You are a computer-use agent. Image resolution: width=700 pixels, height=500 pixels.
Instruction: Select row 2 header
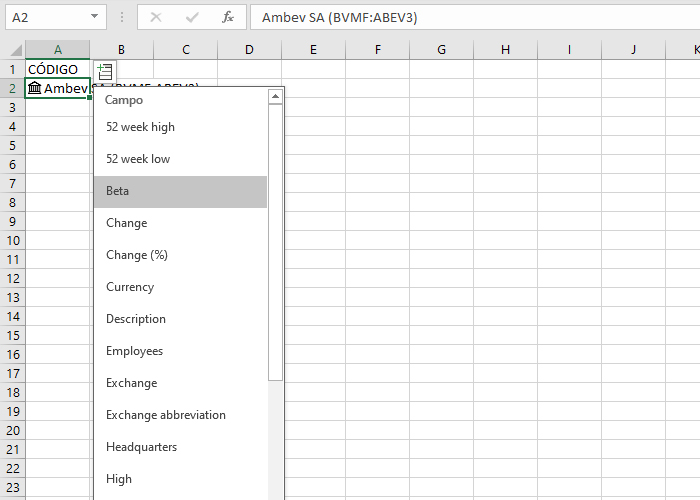[x=12, y=88]
